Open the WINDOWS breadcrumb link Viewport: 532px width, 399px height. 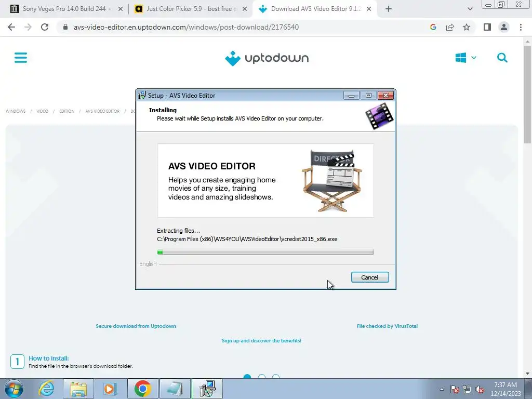click(x=16, y=111)
